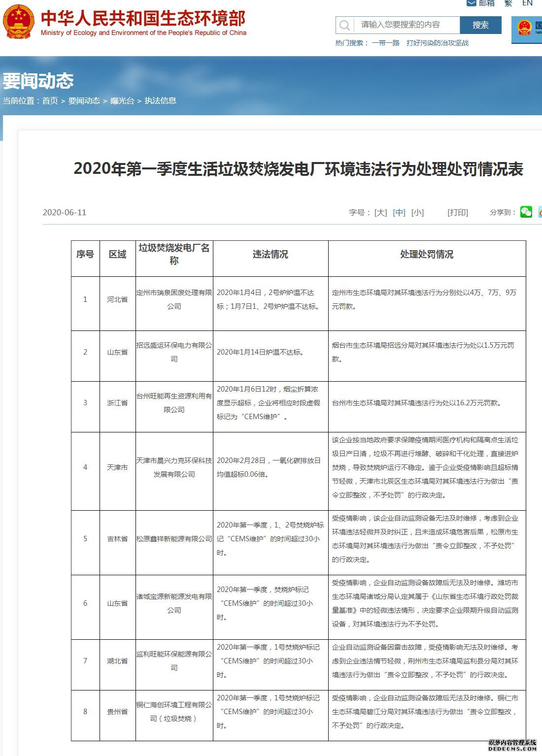Click the penalty text 处以16.2万元罚款
The height and width of the screenshot is (756, 542).
pyautogui.click(x=417, y=403)
